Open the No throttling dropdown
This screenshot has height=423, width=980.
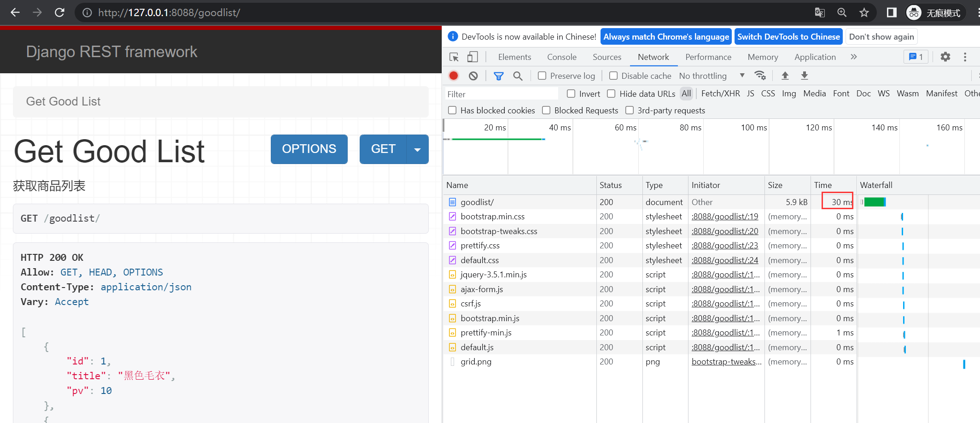click(712, 76)
